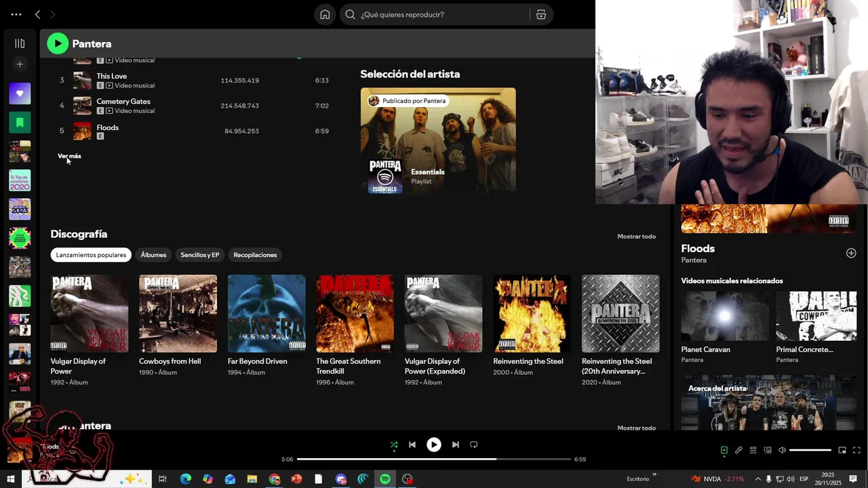Skip to the next track
The height and width of the screenshot is (488, 868).
coord(456,445)
